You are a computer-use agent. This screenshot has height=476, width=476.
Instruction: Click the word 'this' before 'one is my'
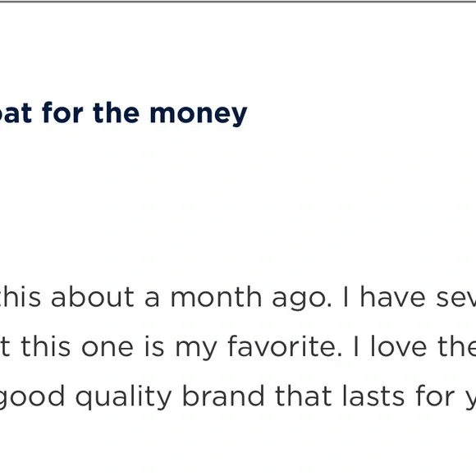pyautogui.click(x=46, y=346)
